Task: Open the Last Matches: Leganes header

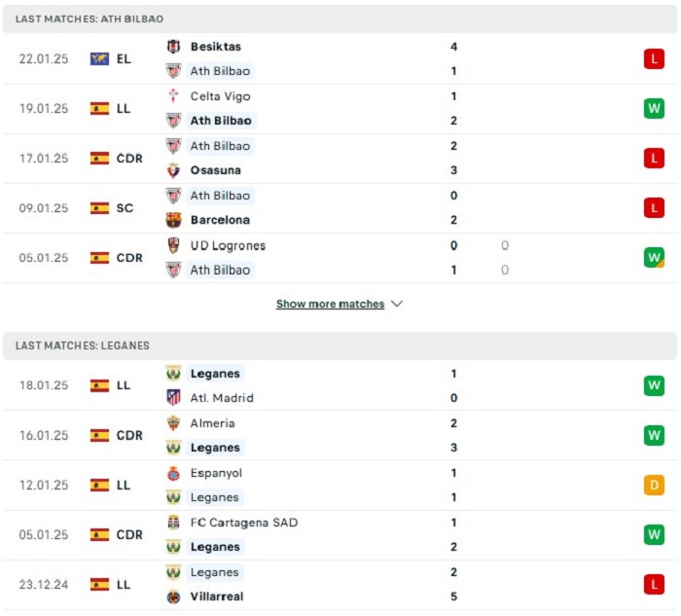Action: tap(340, 345)
